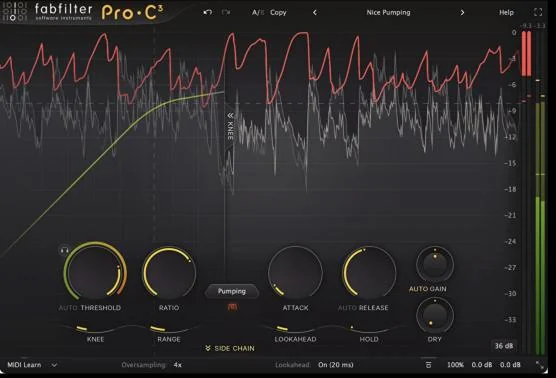556x378 pixels.
Task: Click the display options icon near 100%
Action: click(x=428, y=365)
